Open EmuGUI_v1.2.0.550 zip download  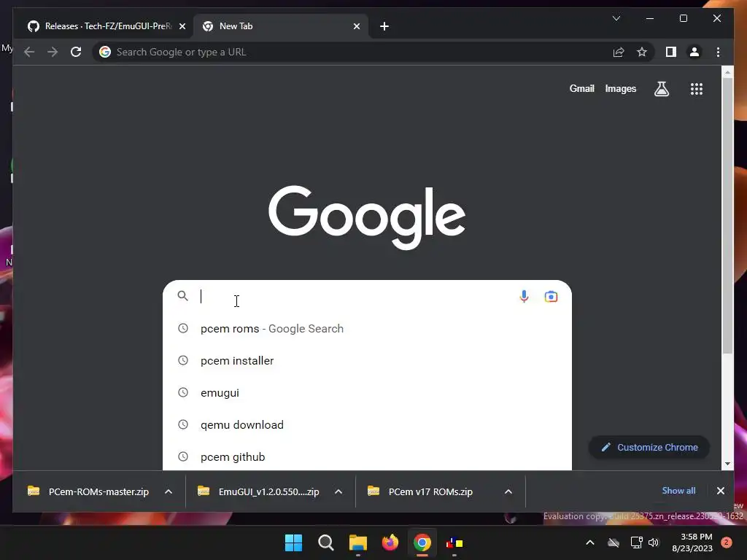click(x=259, y=491)
